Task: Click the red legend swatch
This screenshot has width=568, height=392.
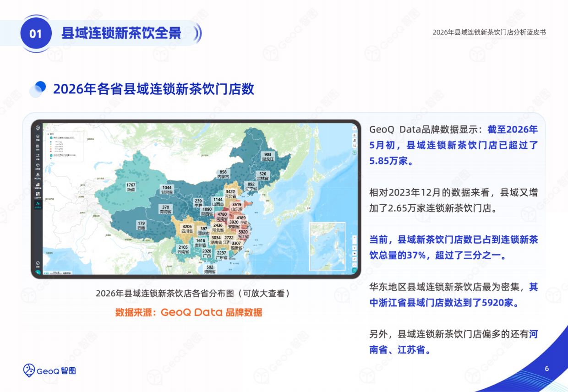Action: pyautogui.click(x=51, y=151)
